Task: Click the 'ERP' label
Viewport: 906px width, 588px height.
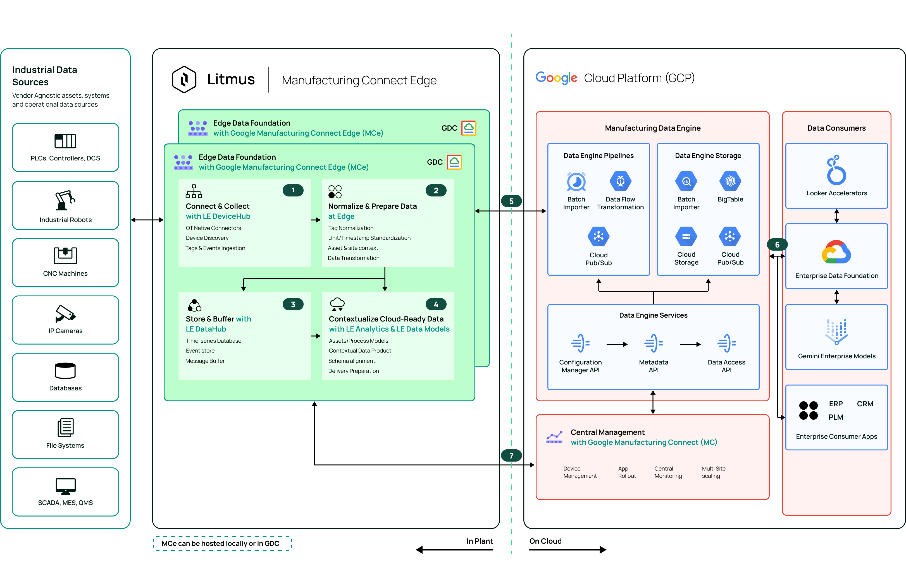Action: point(836,404)
